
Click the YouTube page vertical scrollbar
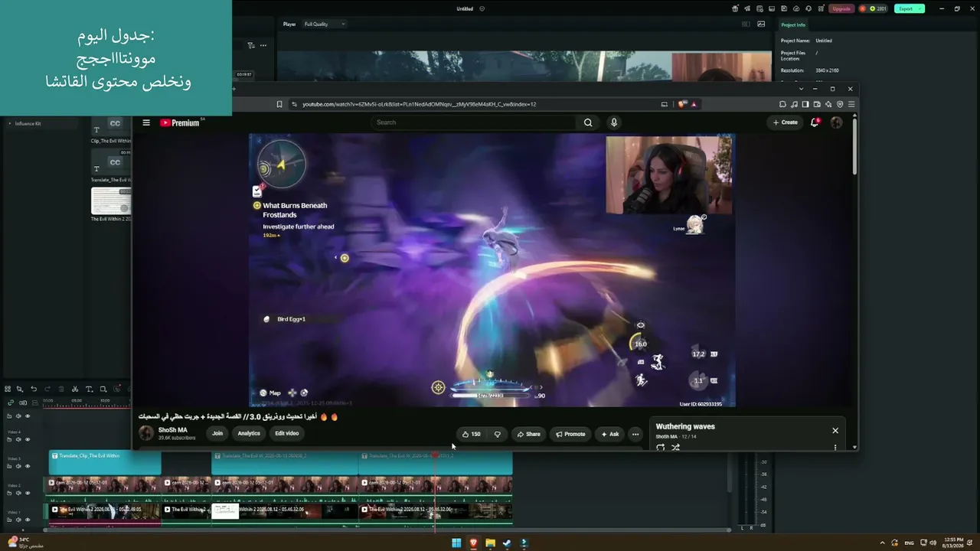tap(854, 145)
